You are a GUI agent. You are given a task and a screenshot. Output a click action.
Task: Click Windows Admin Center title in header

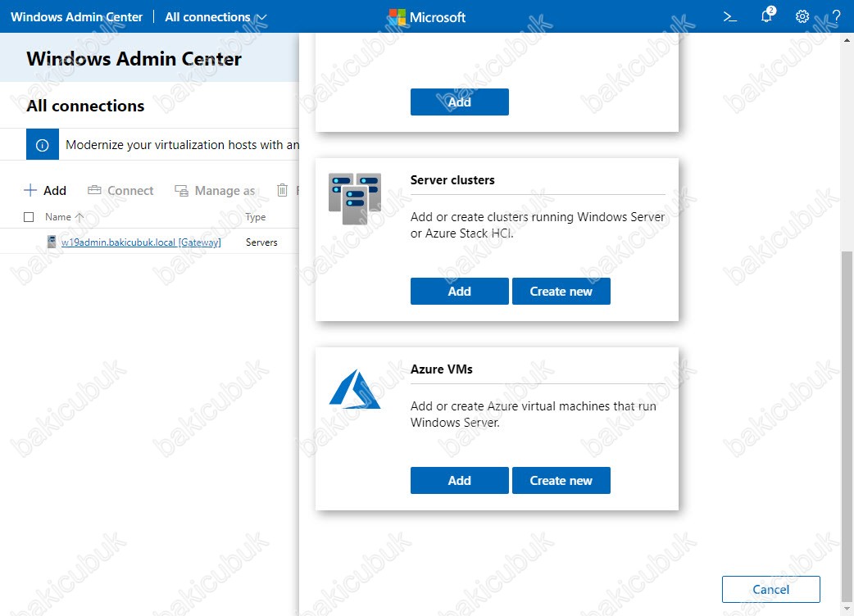tap(77, 17)
